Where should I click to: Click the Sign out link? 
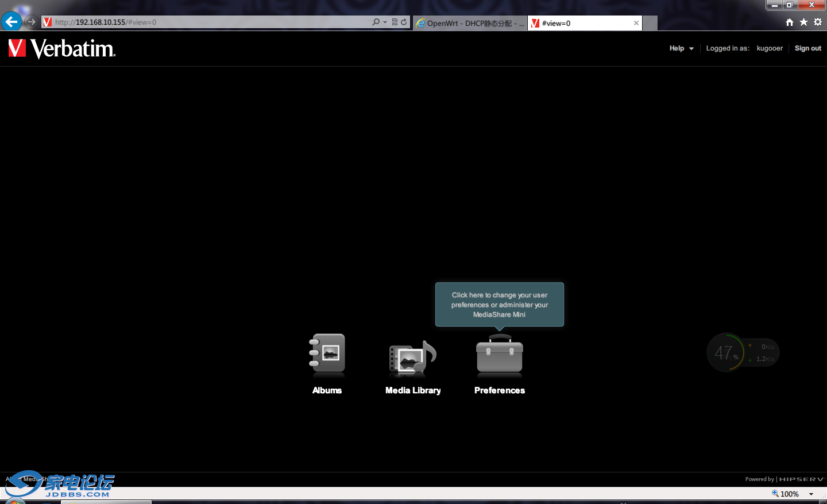[807, 48]
